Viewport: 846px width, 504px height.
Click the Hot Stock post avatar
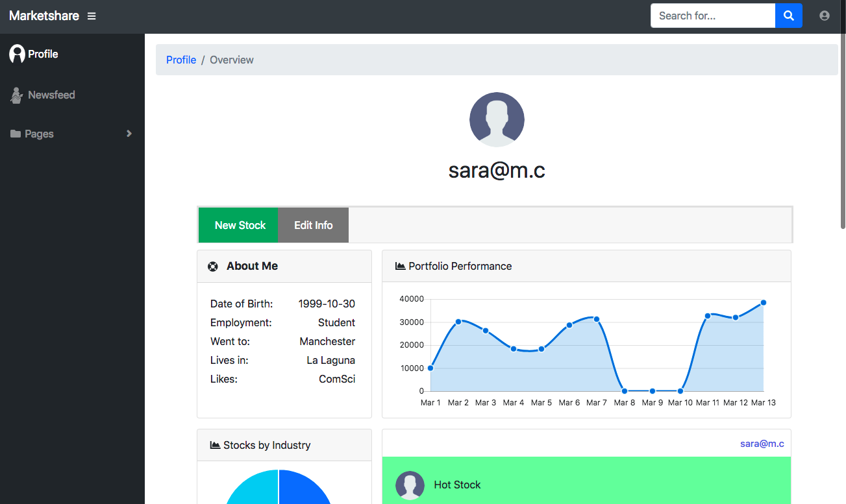pyautogui.click(x=410, y=485)
